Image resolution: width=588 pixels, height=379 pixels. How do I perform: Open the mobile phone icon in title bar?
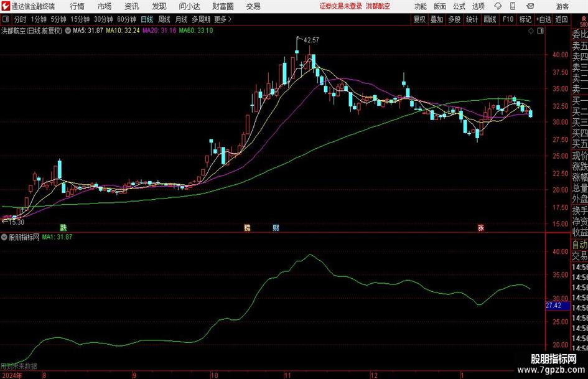tap(513, 6)
